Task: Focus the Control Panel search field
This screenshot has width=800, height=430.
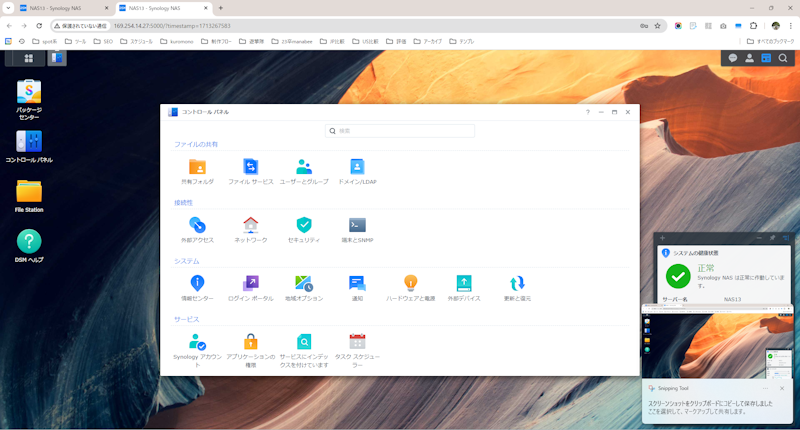Action: click(400, 131)
